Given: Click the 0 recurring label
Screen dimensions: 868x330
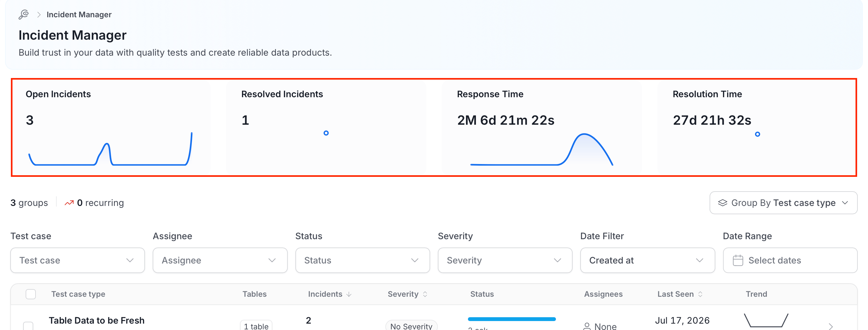Looking at the screenshot, I should 100,203.
